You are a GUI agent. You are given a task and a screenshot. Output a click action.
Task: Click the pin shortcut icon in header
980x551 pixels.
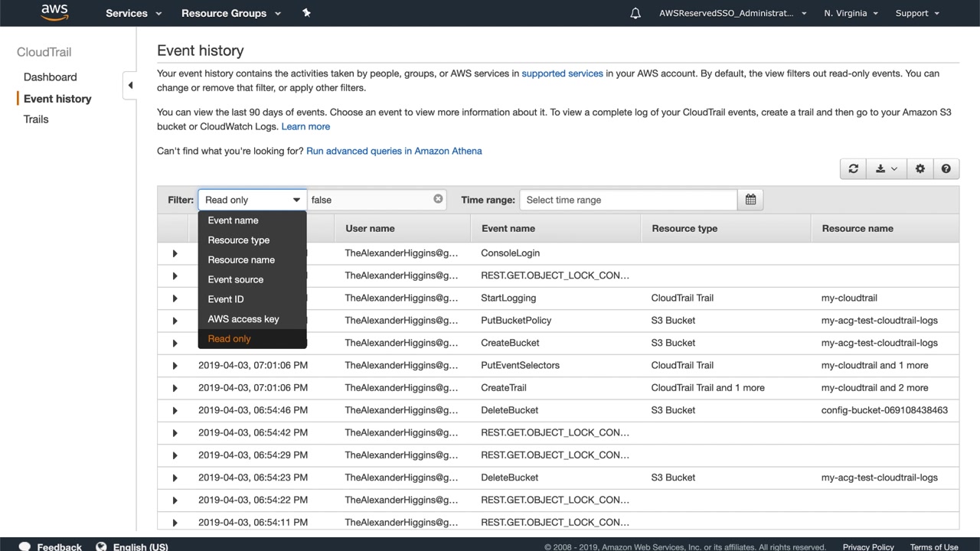pyautogui.click(x=306, y=13)
